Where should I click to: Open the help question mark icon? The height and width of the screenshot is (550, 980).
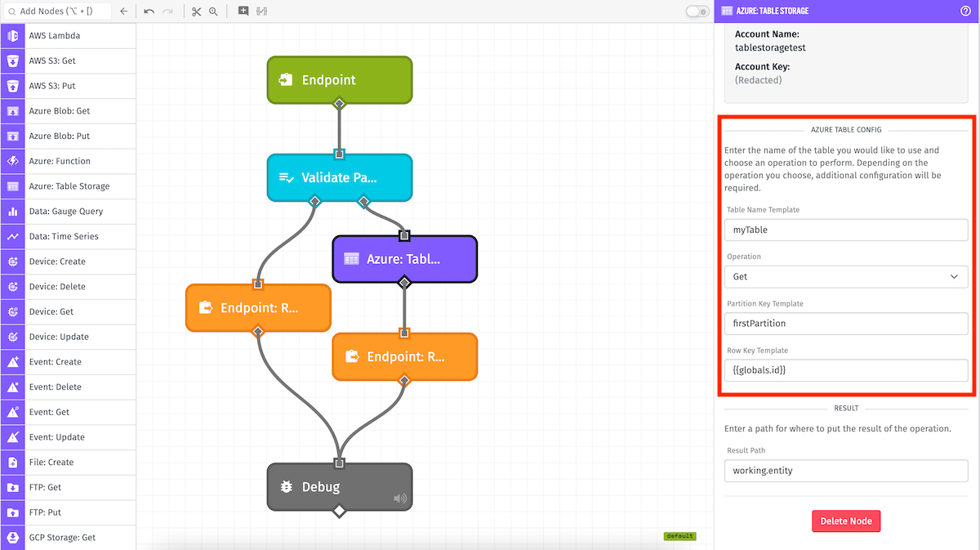point(965,11)
